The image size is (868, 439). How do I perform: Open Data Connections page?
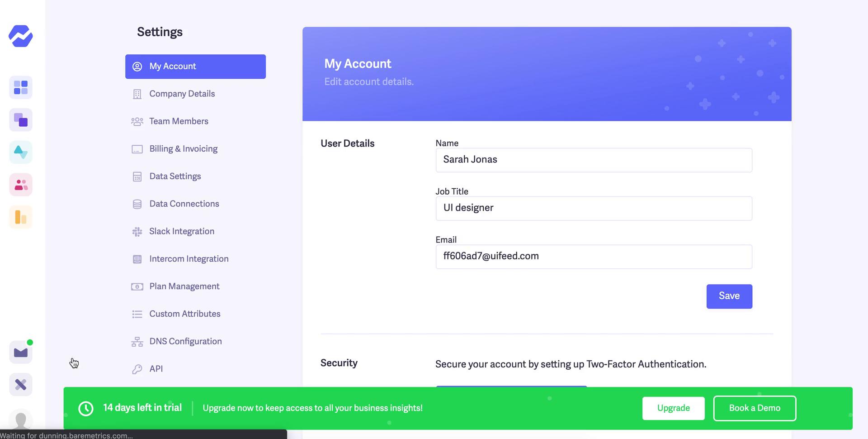point(195,204)
